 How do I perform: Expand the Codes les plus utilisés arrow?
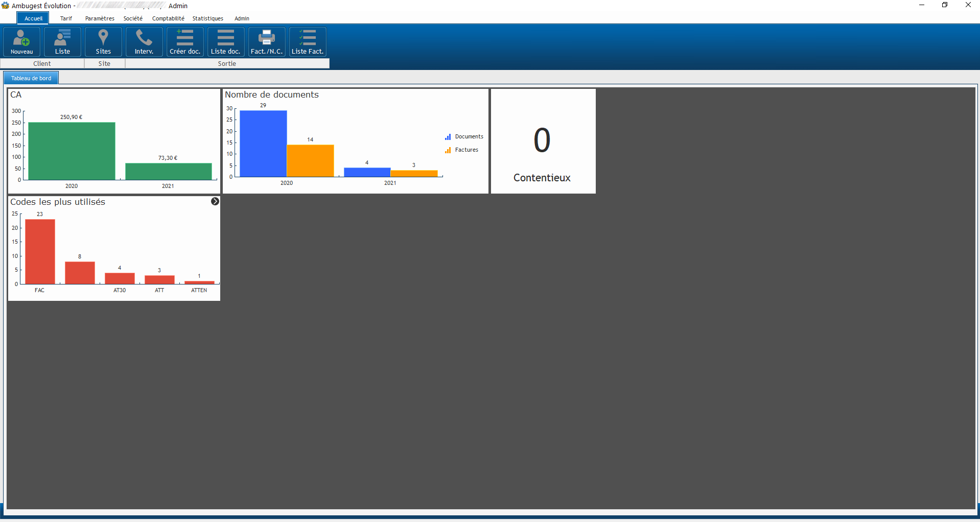tap(215, 201)
